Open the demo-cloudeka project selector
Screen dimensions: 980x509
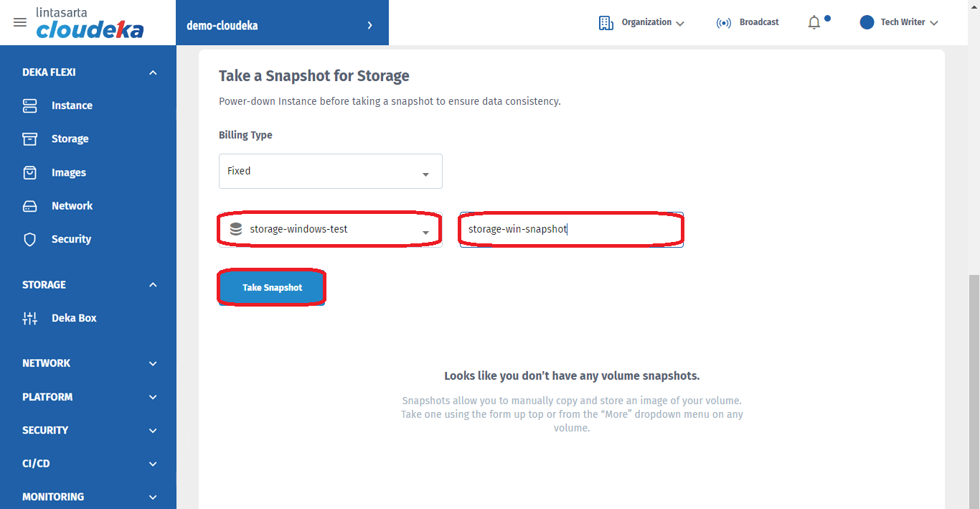coord(282,25)
